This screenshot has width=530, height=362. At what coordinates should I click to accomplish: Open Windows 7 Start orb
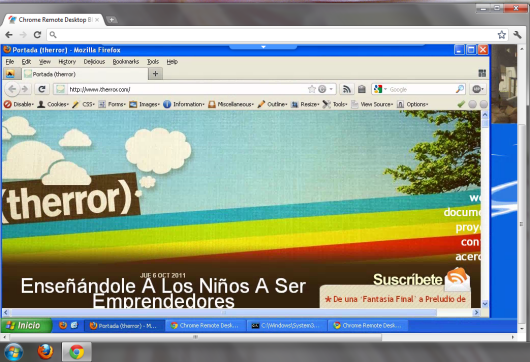pos(14,352)
